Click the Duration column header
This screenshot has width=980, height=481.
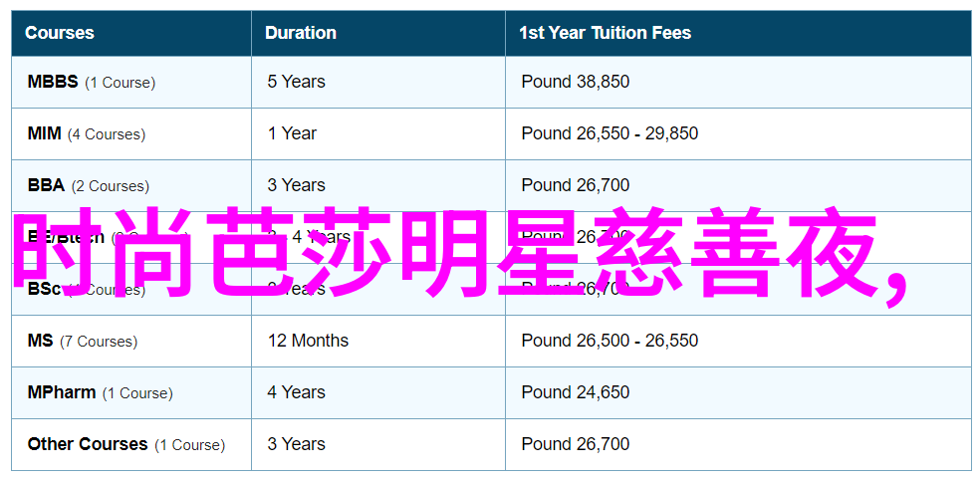(300, 33)
